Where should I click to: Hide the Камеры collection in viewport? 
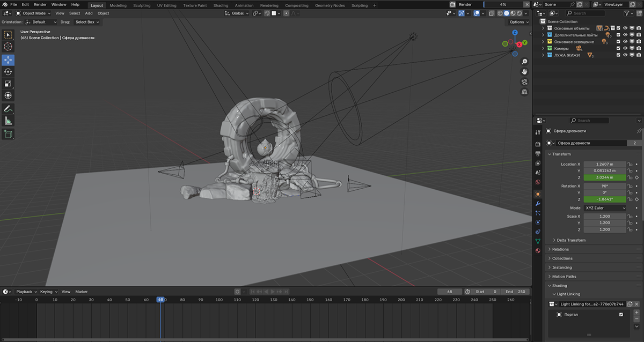625,48
